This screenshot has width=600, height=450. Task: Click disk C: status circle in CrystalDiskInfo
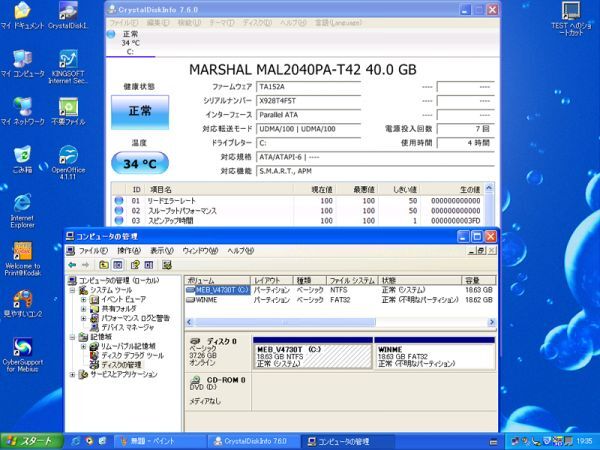click(111, 34)
